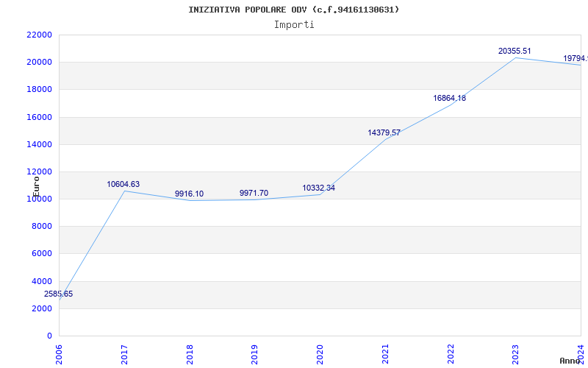Click the Importi subtitle
Image resolution: width=588 pixels, height=368 pixels.
tap(294, 25)
